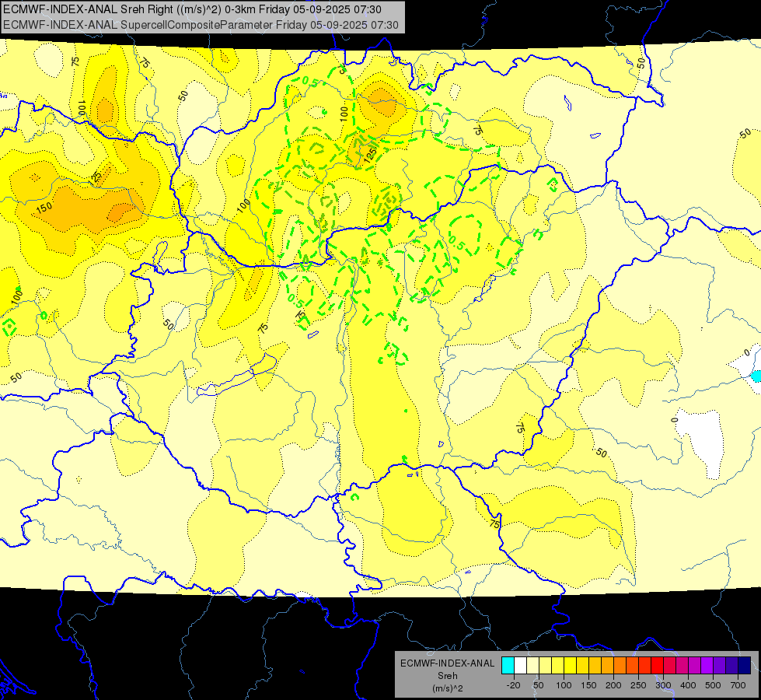Click the 150 contour label on the map
This screenshot has height=700, width=761.
[44, 208]
